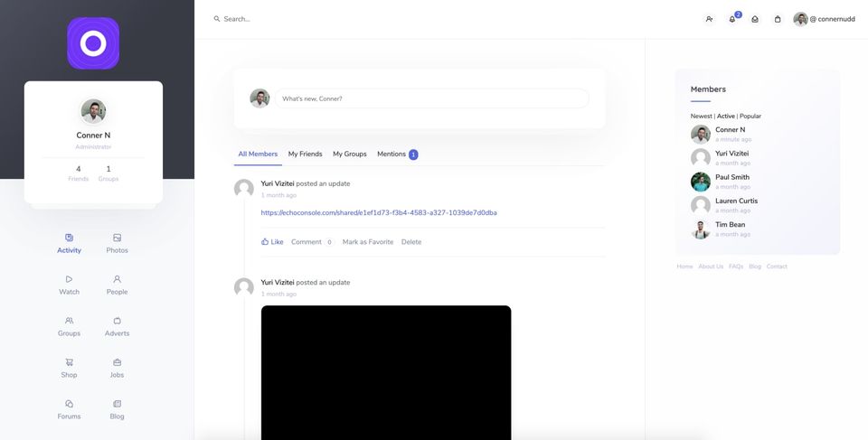Image resolution: width=868 pixels, height=440 pixels.
Task: Open Yuri Vizitei in Members list
Action: 731,154
